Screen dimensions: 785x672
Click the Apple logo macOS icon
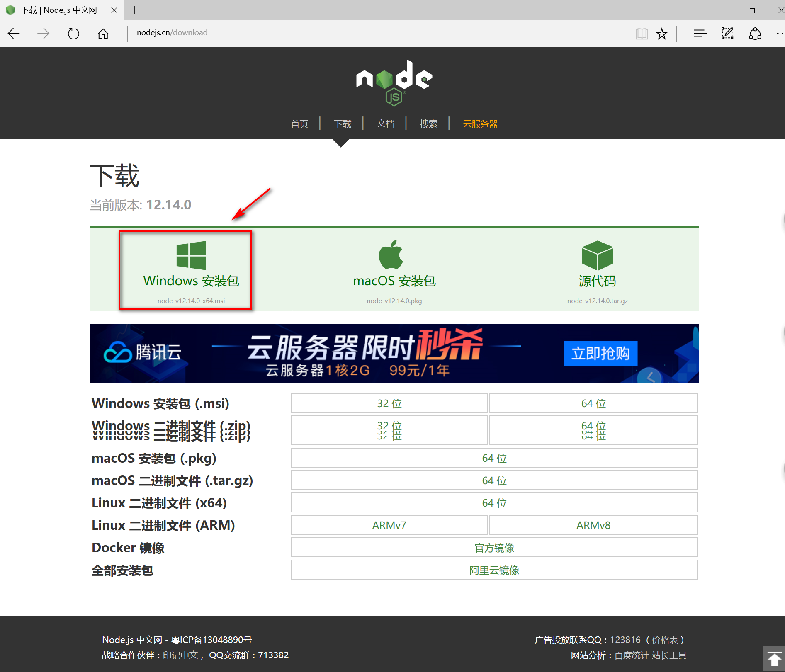point(391,255)
